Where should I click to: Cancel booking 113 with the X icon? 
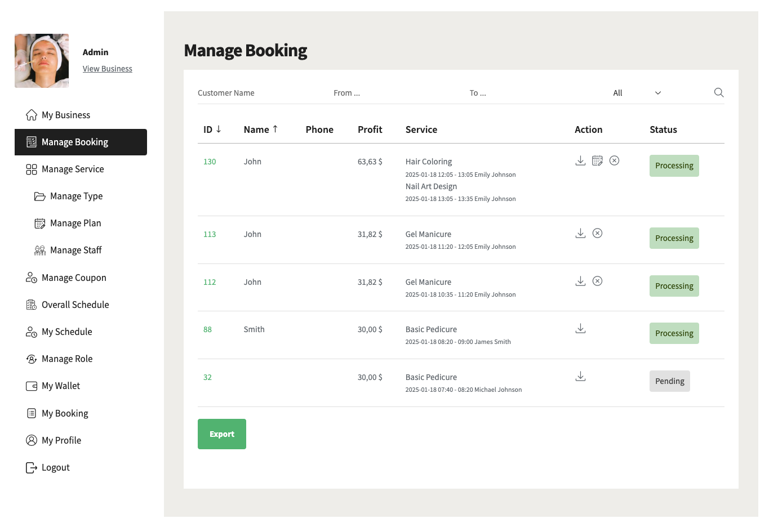coord(597,234)
